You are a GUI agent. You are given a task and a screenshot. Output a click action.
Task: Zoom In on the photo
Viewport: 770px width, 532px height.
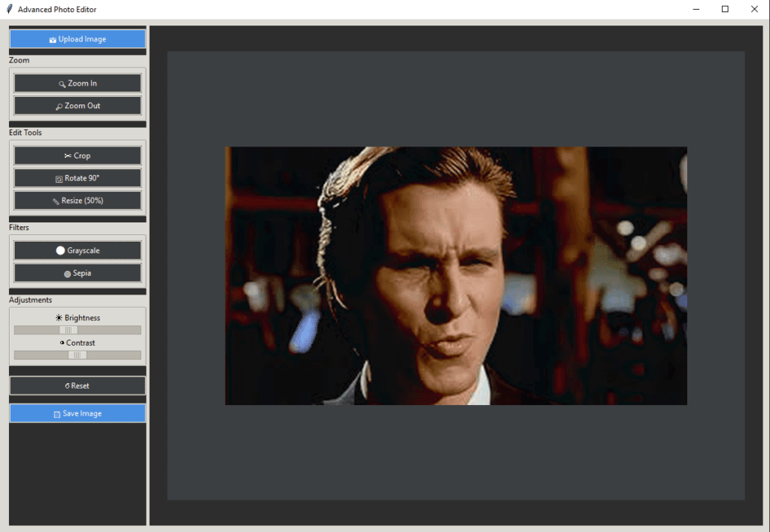click(x=77, y=83)
